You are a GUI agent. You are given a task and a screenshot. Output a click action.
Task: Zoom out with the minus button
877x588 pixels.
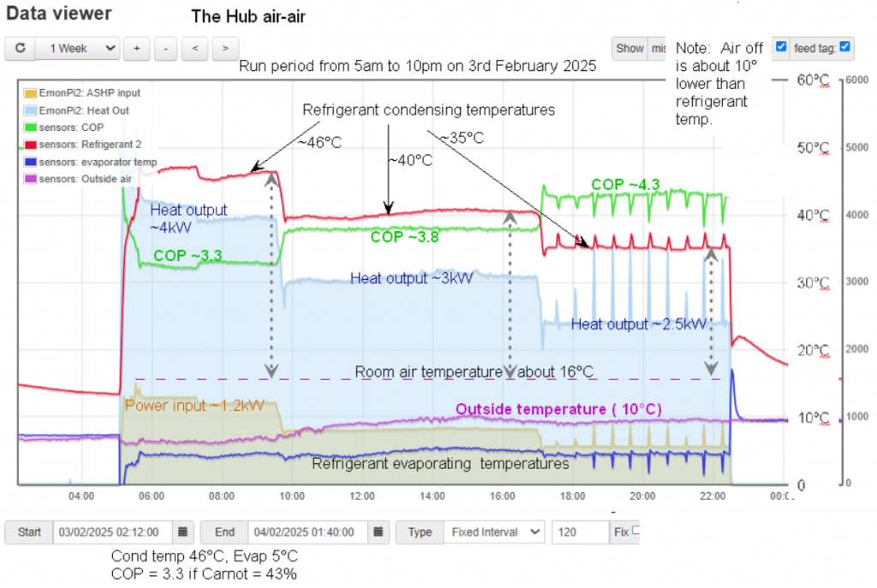(x=165, y=49)
